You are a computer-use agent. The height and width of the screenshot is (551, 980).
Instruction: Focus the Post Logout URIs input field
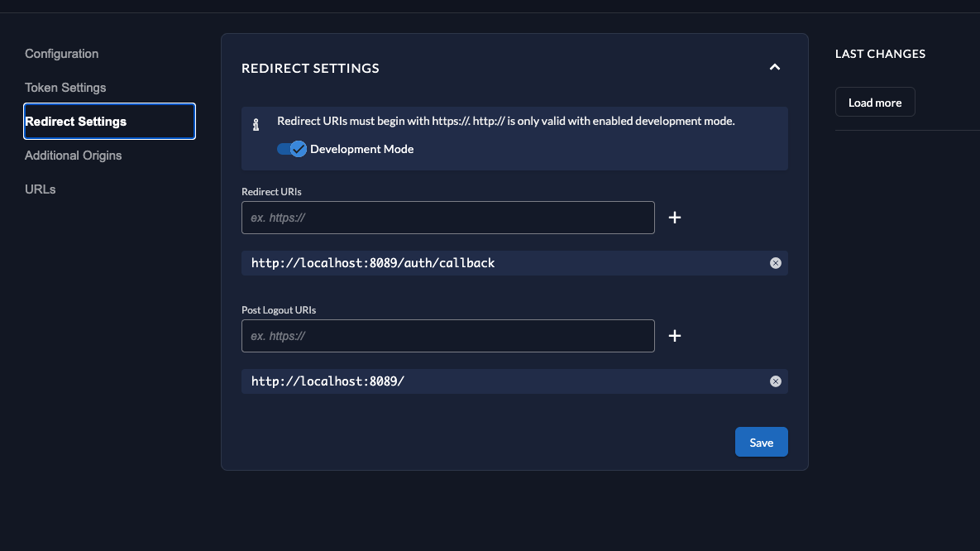447,336
